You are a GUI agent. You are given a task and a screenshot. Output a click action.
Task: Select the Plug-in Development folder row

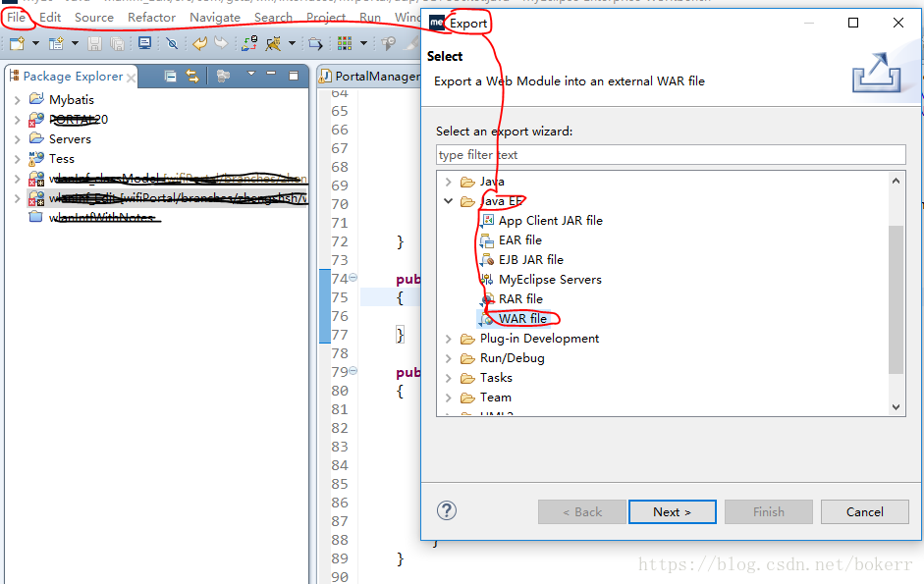pos(539,339)
